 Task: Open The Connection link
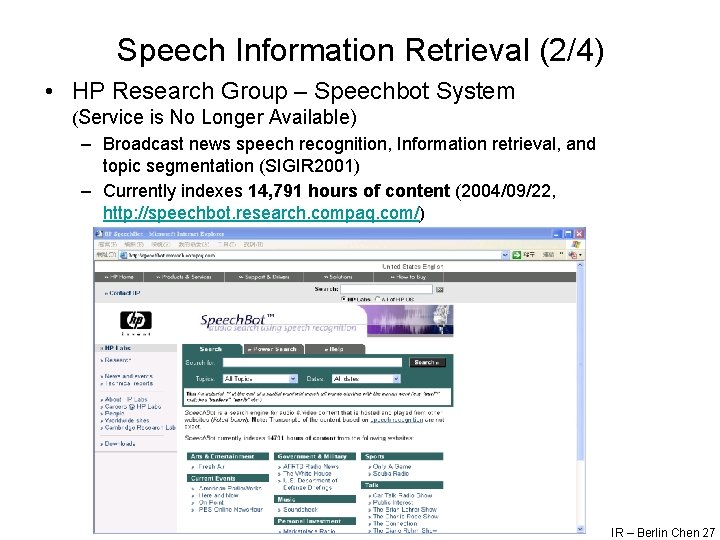pyautogui.click(x=395, y=523)
